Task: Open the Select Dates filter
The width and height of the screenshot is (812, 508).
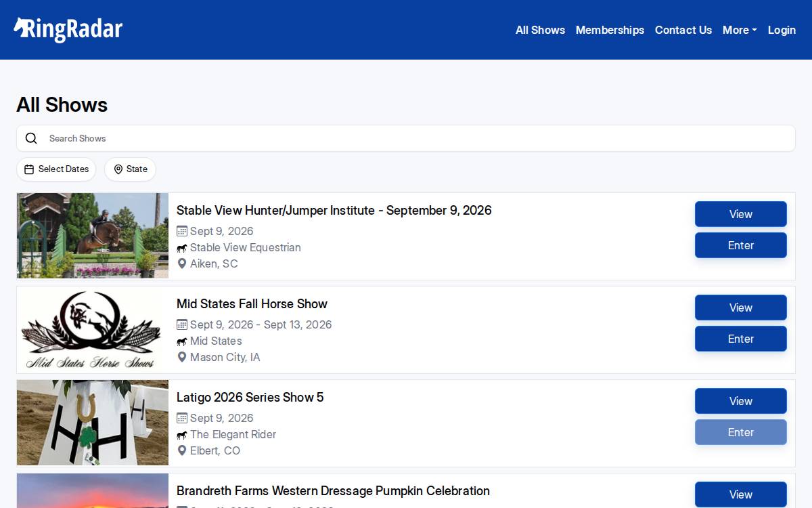Action: point(56,169)
